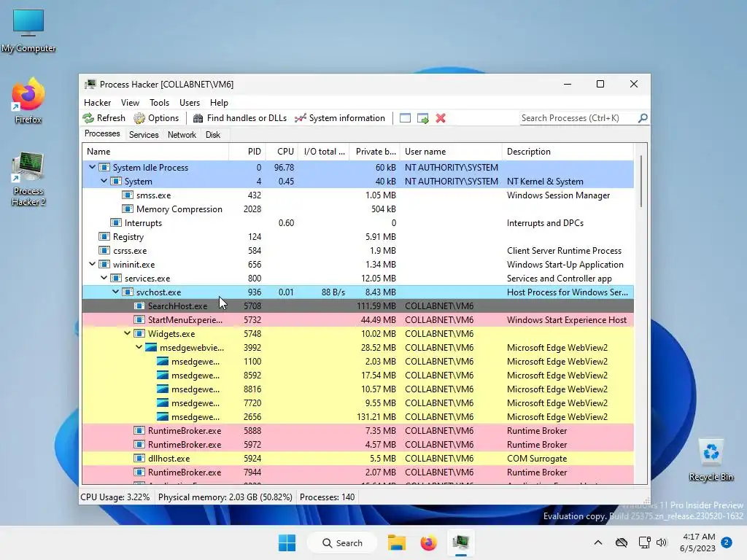This screenshot has height=560, width=747.
Task: Open the Windows Start button
Action: 287,542
